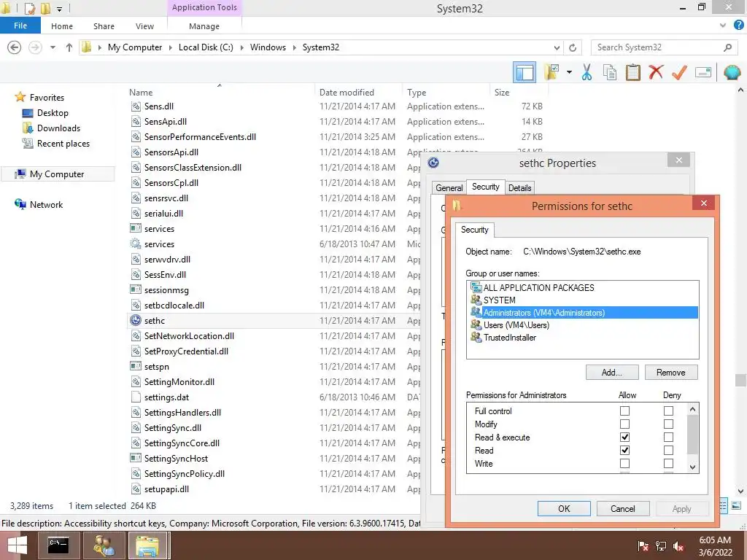Copy using the double-page toolbar icon
The image size is (747, 560).
[x=610, y=72]
